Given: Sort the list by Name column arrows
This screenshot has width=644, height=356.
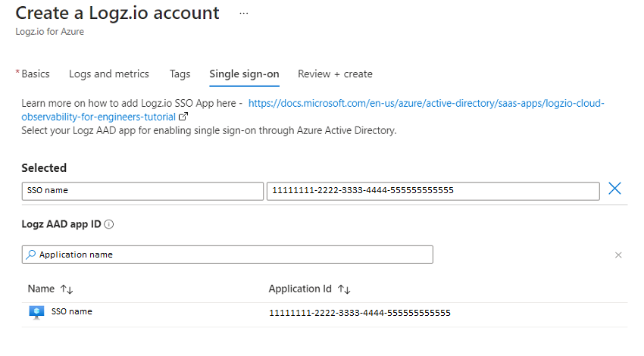Looking at the screenshot, I should [66, 289].
